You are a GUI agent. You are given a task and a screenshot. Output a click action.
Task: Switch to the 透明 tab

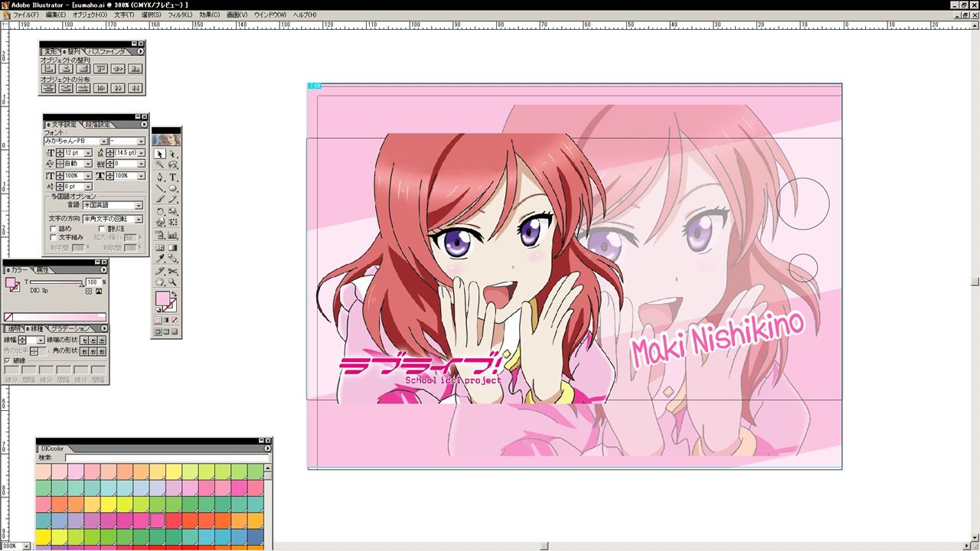(13, 328)
